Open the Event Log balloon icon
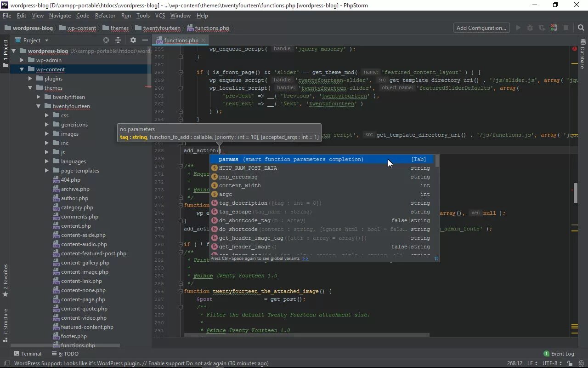 [x=546, y=354]
